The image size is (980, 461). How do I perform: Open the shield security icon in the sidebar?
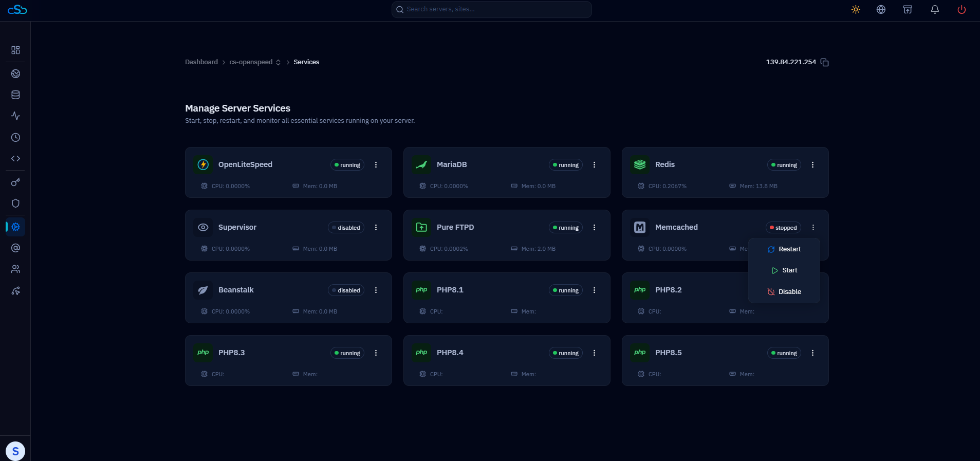click(x=15, y=203)
